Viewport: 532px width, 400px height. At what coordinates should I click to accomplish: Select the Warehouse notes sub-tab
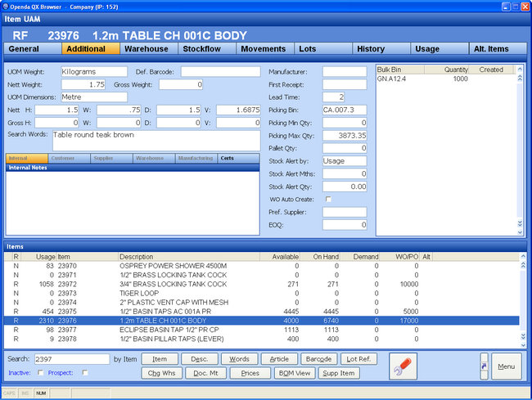click(154, 159)
